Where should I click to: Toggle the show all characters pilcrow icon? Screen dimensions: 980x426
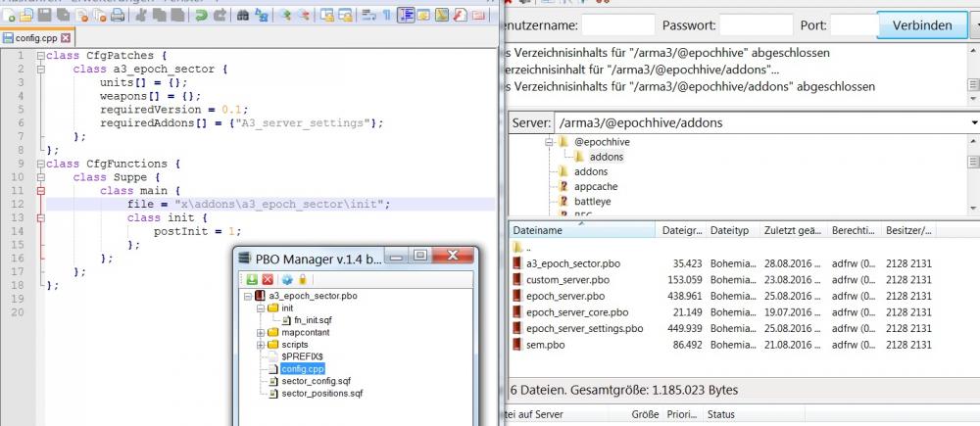click(386, 16)
